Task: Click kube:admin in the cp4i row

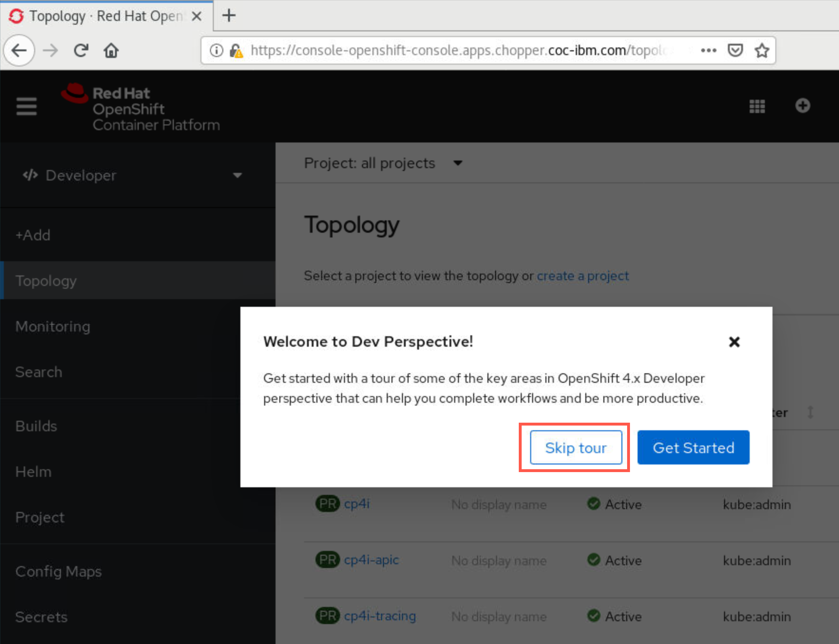Action: pos(757,504)
